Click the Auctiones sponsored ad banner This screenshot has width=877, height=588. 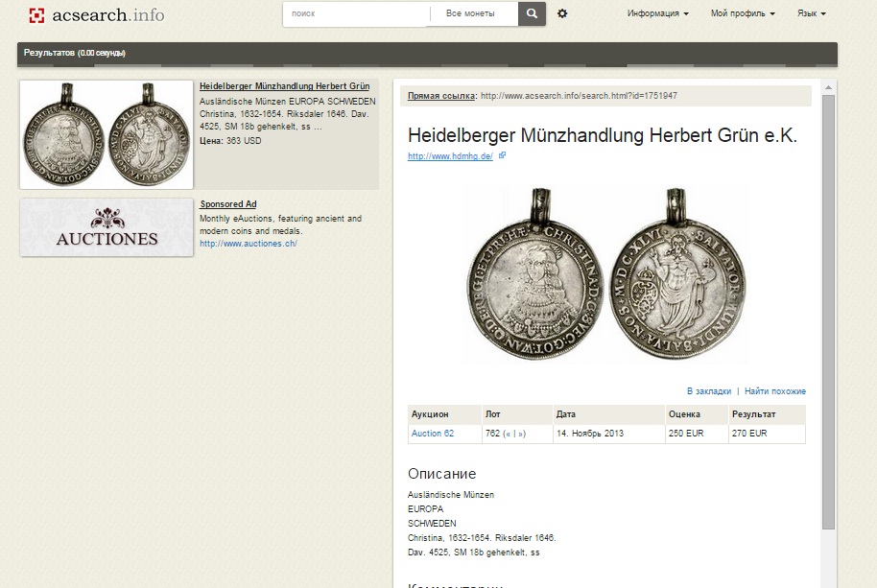107,228
